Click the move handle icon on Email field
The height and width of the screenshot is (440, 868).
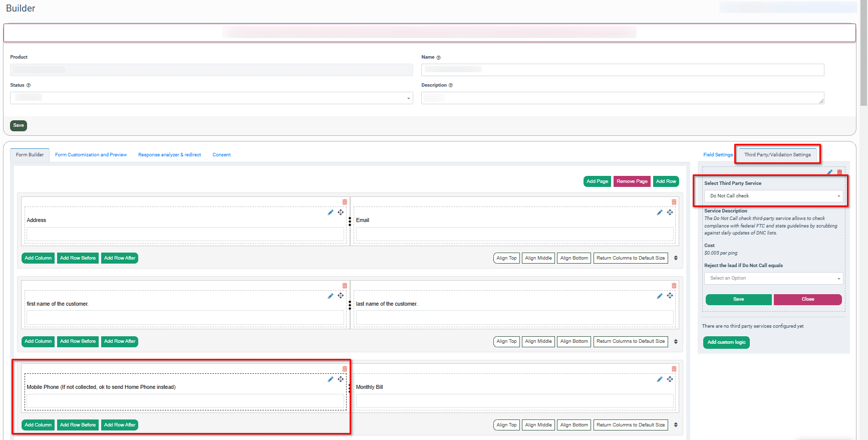coord(670,212)
